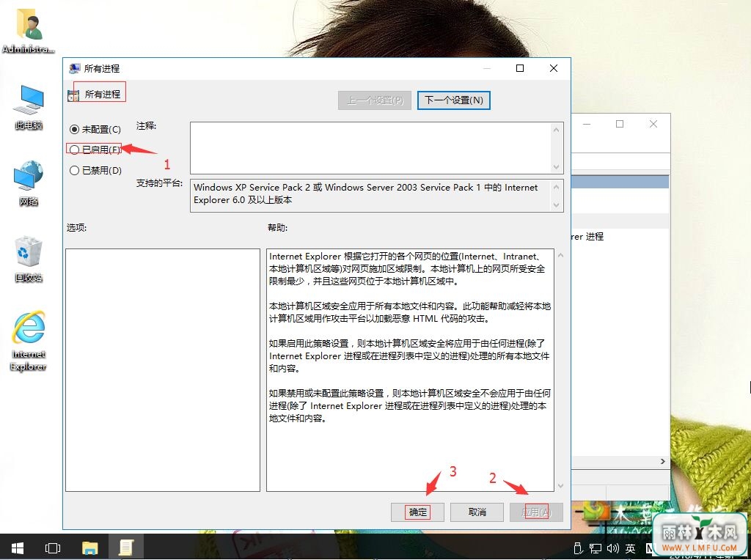Open the volume tray icon
Image resolution: width=751 pixels, height=560 pixels.
(x=613, y=548)
